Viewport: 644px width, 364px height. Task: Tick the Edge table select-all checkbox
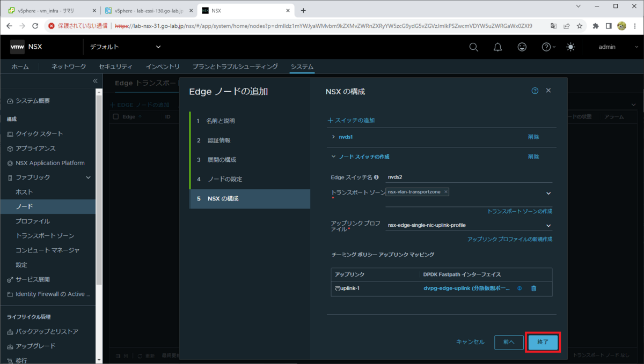115,116
